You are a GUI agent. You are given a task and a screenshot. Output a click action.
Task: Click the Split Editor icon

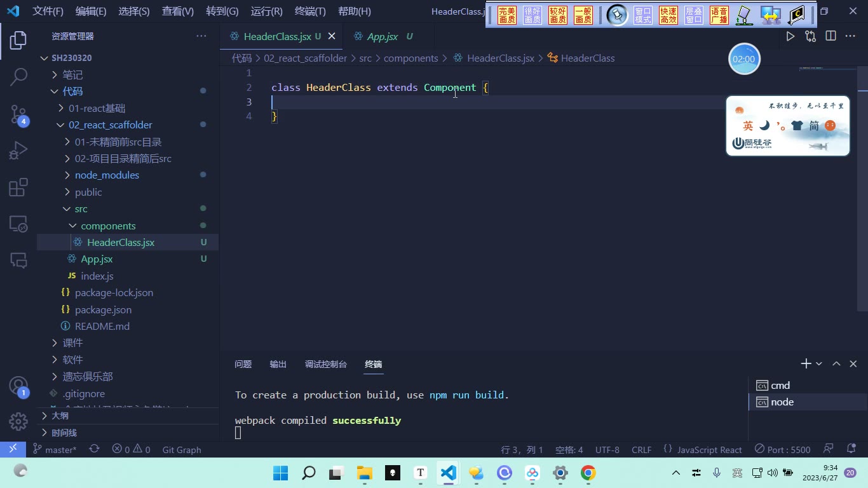[x=831, y=36]
